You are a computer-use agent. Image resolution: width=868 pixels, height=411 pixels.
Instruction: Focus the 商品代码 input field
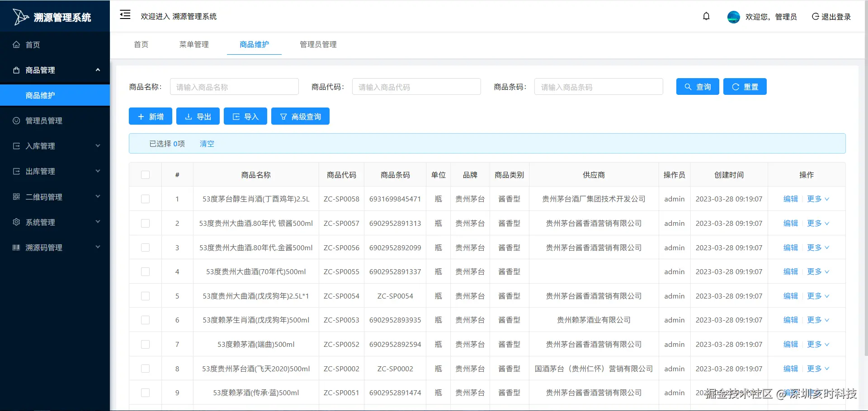pos(416,87)
